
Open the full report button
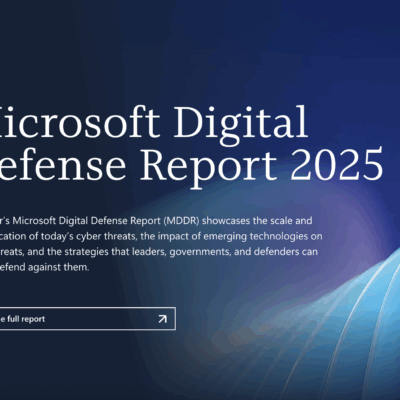click(88, 319)
